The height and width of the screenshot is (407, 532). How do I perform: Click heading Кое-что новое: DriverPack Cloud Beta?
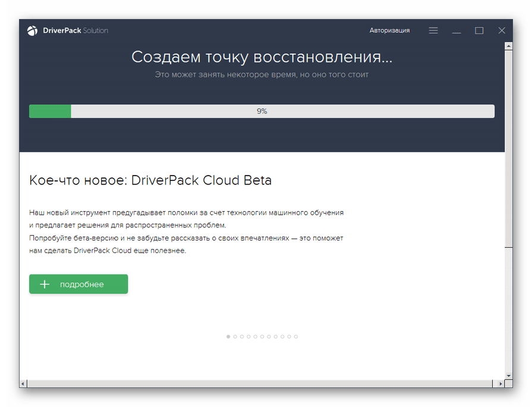(150, 180)
